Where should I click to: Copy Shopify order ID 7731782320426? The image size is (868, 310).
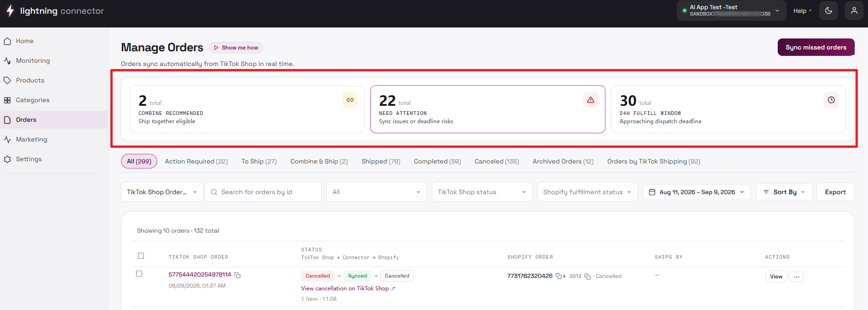click(x=559, y=276)
